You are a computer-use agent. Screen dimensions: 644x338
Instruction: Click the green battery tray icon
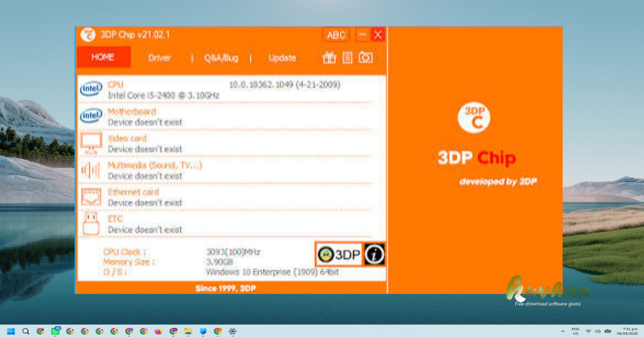[x=608, y=332]
